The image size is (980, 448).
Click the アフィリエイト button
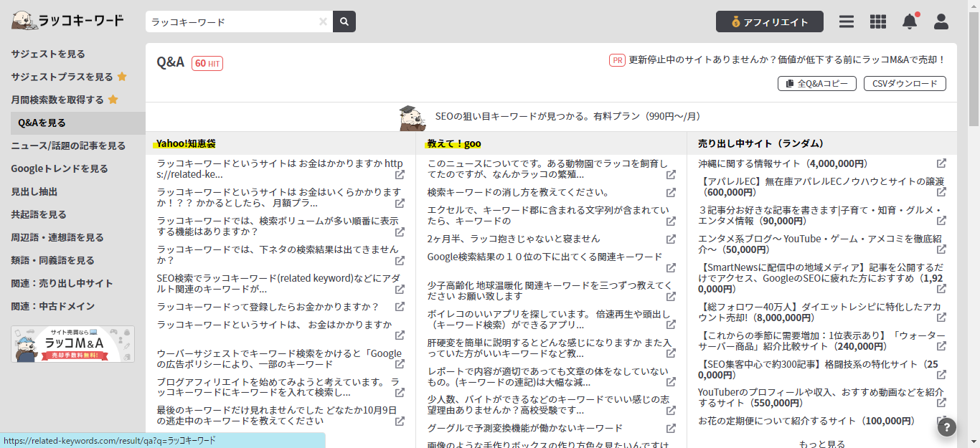tap(770, 22)
